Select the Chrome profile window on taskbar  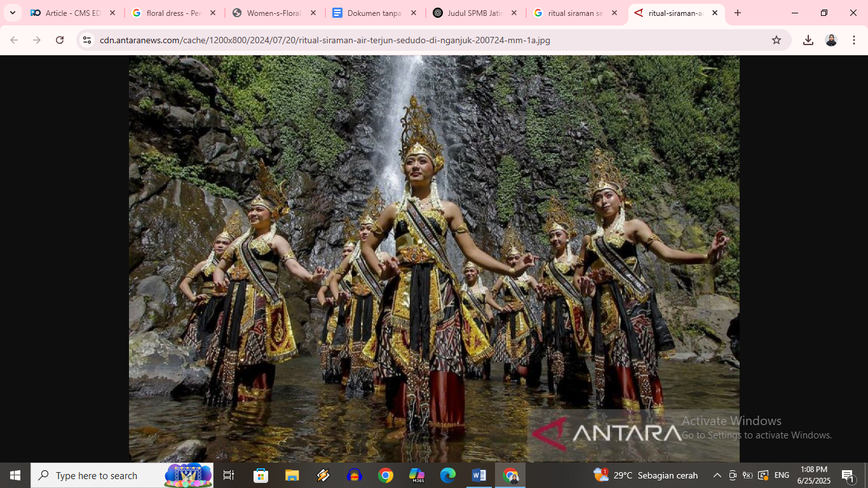(x=510, y=475)
